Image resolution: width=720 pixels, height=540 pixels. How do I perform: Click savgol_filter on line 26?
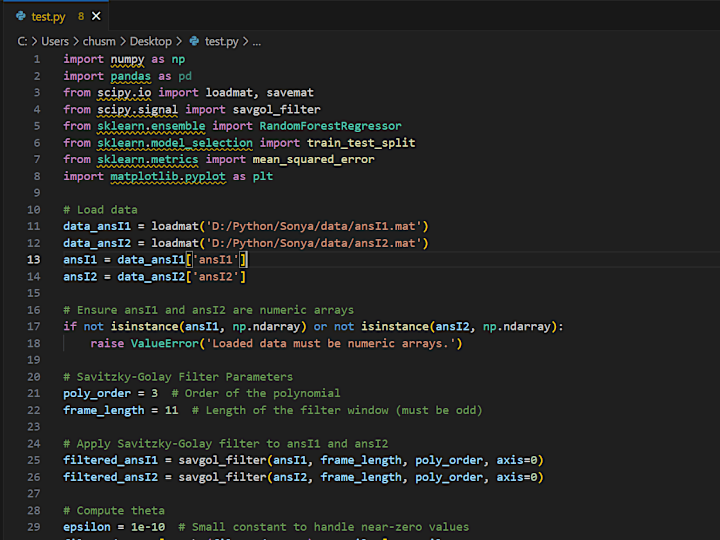click(x=222, y=478)
